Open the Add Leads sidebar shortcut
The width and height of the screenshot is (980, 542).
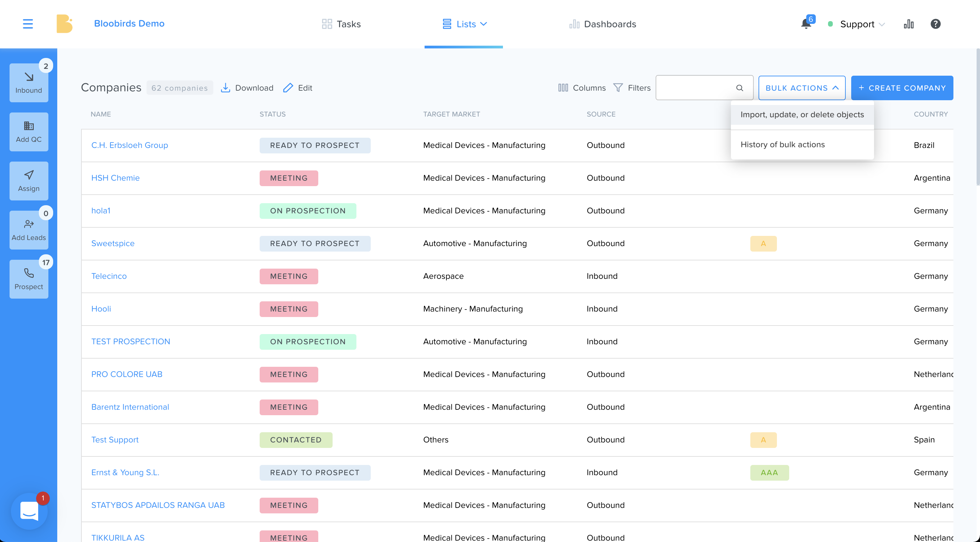point(29,230)
